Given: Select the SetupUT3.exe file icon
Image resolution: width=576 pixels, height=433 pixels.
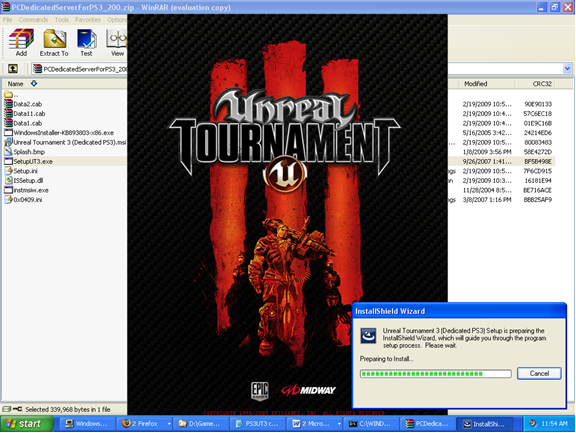Looking at the screenshot, I should (8, 161).
